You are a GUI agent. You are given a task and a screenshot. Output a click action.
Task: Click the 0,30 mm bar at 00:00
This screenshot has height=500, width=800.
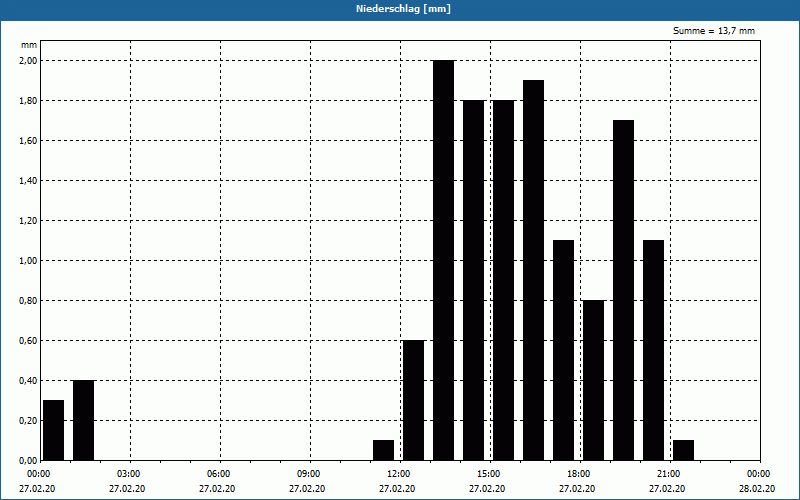pos(54,430)
